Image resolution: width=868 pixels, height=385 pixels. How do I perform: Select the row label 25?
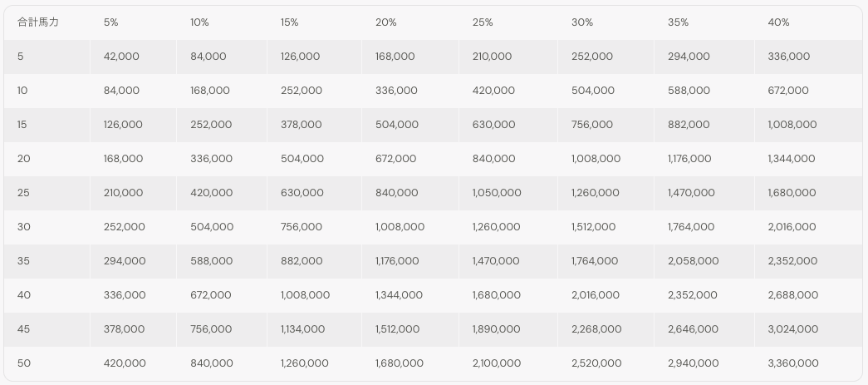click(23, 193)
